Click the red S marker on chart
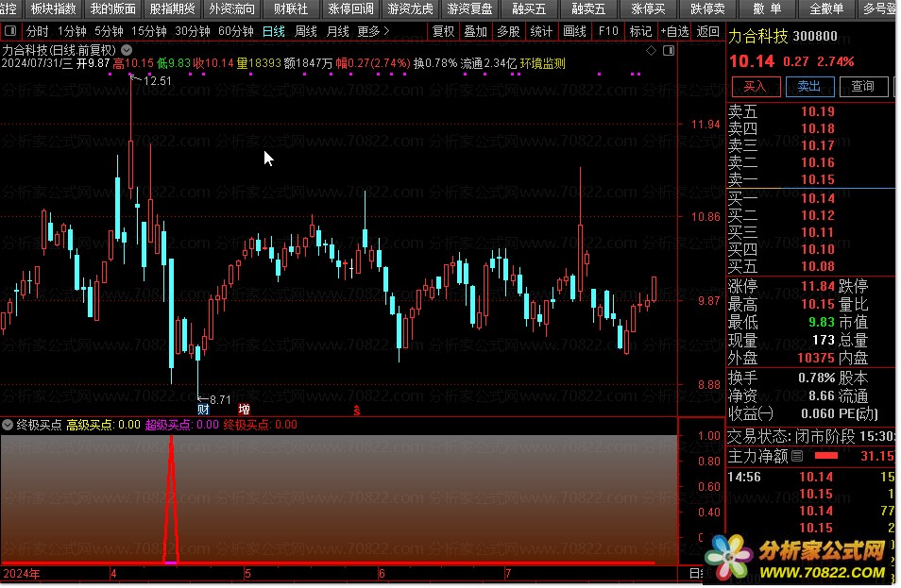Screen dimensions: 901x588 pyautogui.click(x=357, y=410)
